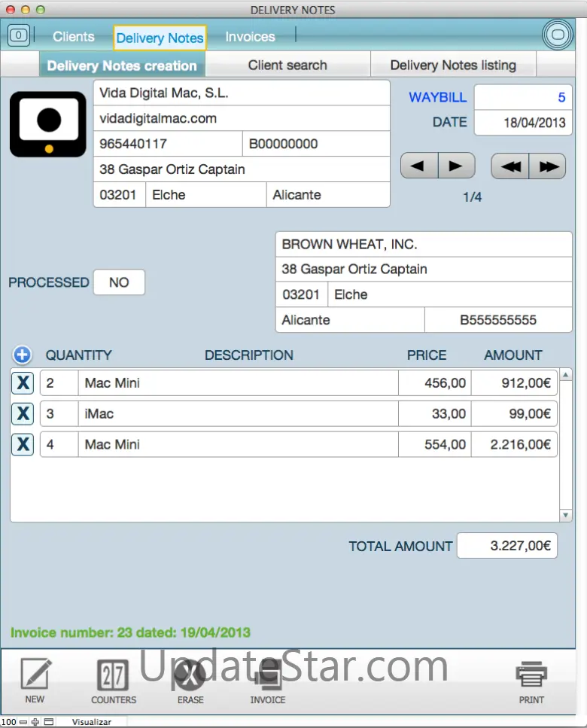Click amount 2.216,00€ cell

pos(514,444)
